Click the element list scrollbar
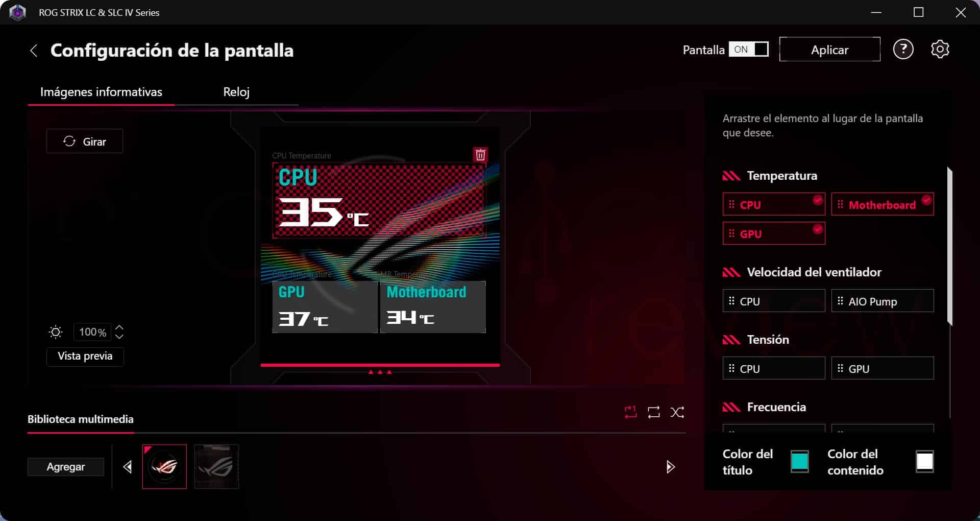980x521 pixels. (x=949, y=246)
